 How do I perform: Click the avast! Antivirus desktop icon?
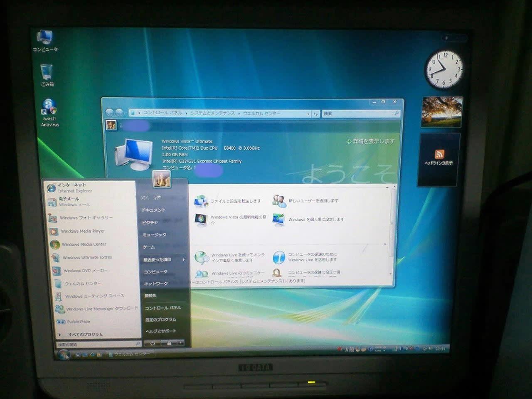[x=49, y=109]
